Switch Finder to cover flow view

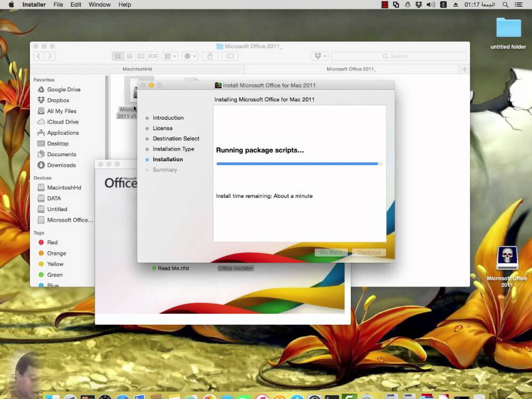152,56
